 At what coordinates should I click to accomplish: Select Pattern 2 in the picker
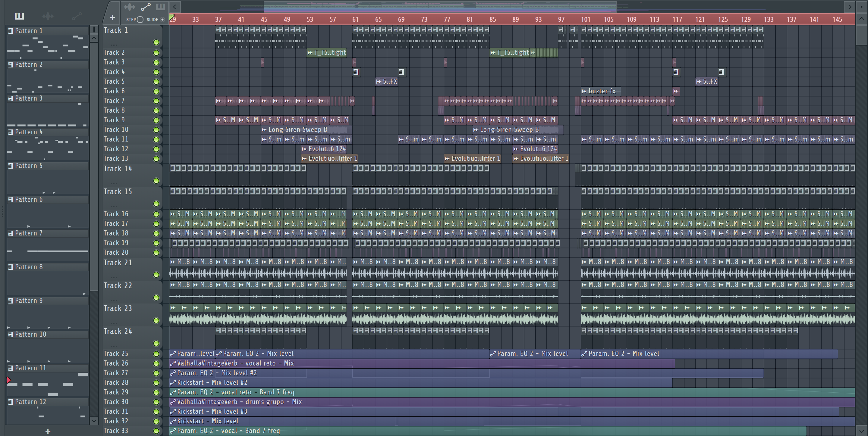47,65
